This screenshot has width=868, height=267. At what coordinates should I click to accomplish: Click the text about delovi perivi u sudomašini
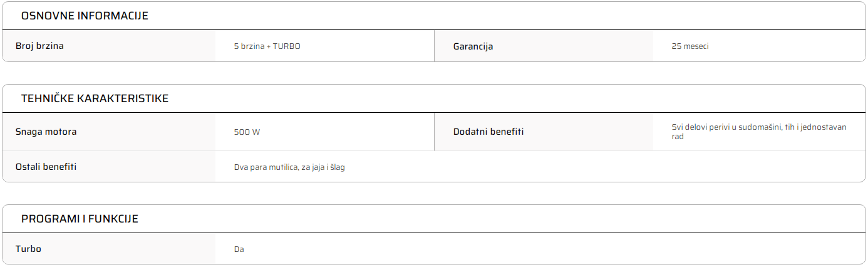[759, 132]
